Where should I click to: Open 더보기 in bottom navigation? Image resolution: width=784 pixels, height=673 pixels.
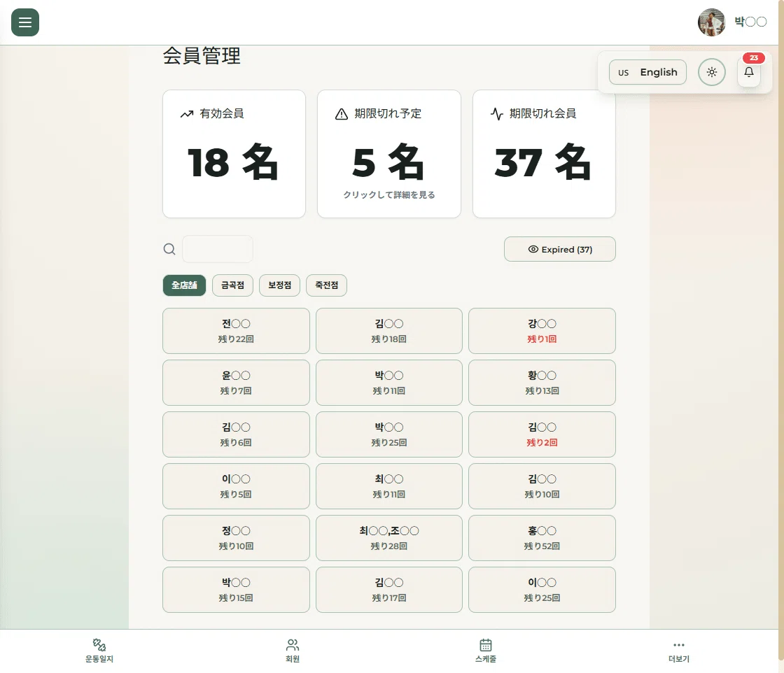tap(678, 651)
